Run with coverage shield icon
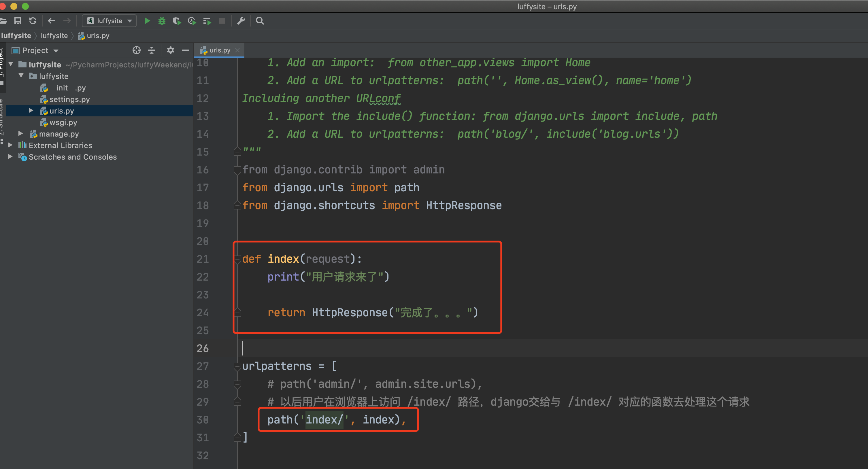Screen dimensions: 868x469 tap(177, 21)
